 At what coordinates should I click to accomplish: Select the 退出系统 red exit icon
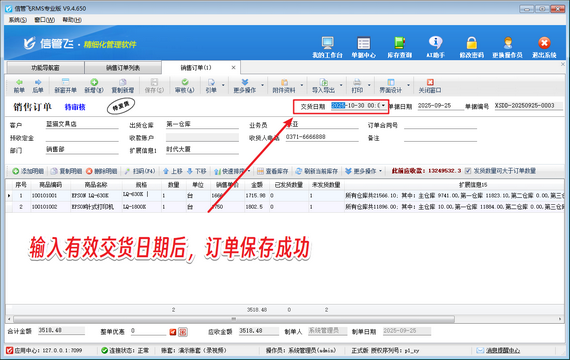544,47
